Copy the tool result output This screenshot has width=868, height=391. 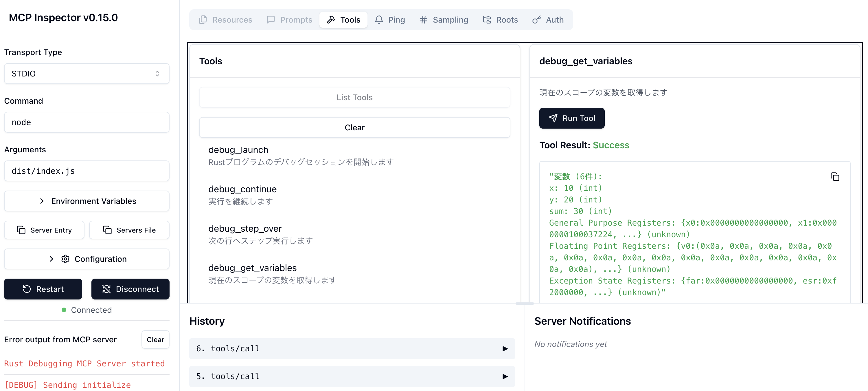point(835,176)
